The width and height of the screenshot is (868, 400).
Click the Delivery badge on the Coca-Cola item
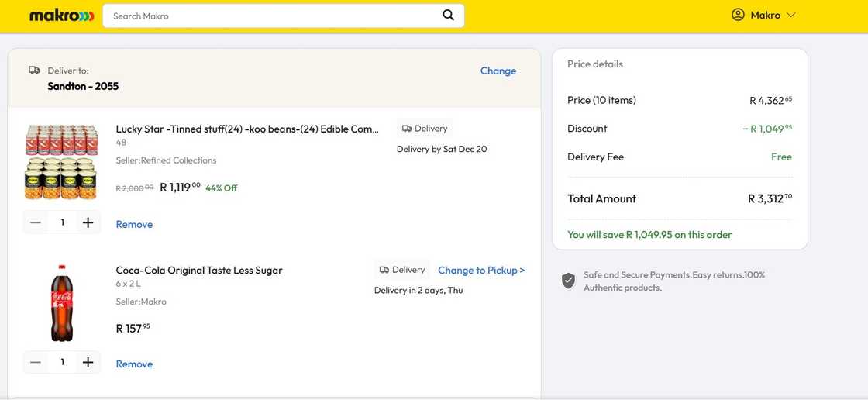[x=402, y=270]
